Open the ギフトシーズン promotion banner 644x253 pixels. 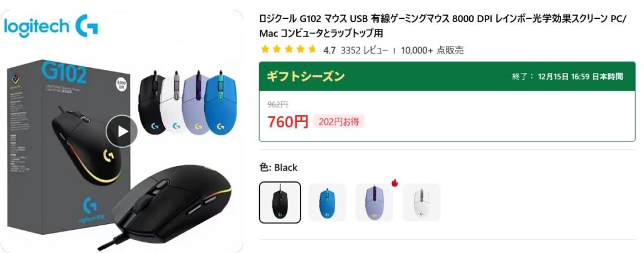click(447, 76)
